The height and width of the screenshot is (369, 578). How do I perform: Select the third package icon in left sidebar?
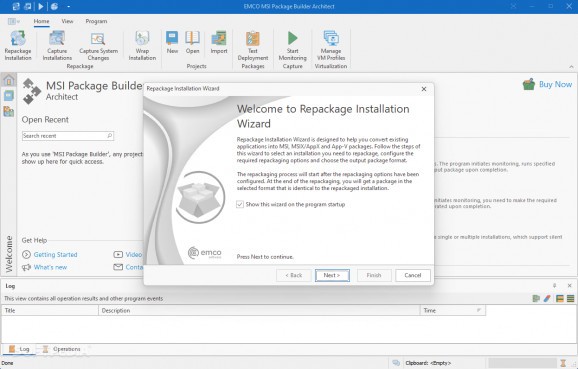[8, 111]
